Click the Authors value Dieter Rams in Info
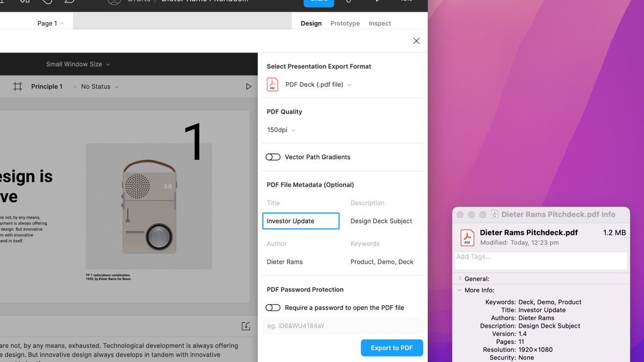The image size is (644, 362). point(537,318)
